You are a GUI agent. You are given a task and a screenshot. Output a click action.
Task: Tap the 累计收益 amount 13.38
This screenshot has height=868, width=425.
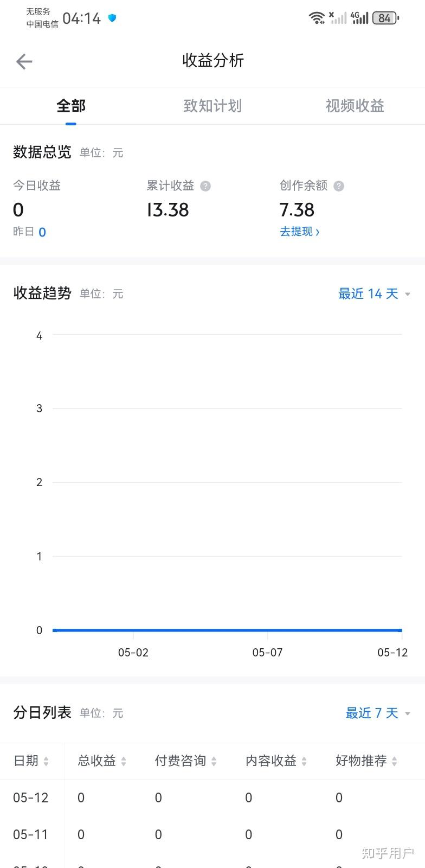click(168, 210)
